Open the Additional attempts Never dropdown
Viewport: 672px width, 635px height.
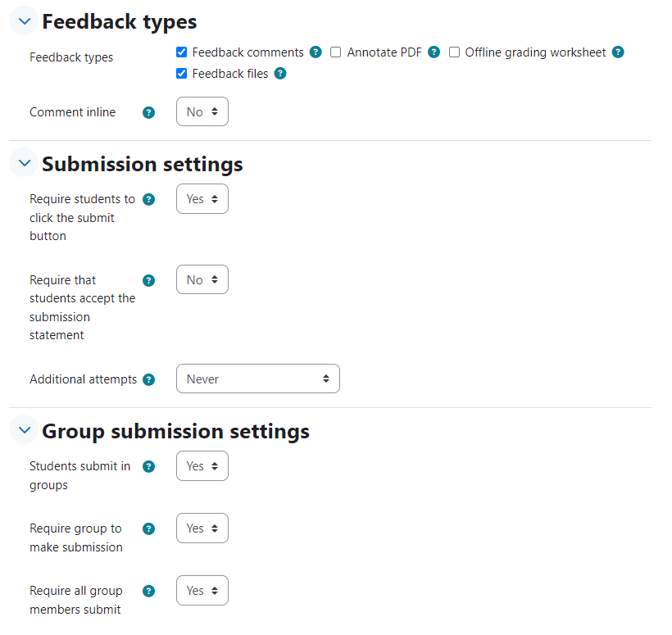click(x=258, y=379)
